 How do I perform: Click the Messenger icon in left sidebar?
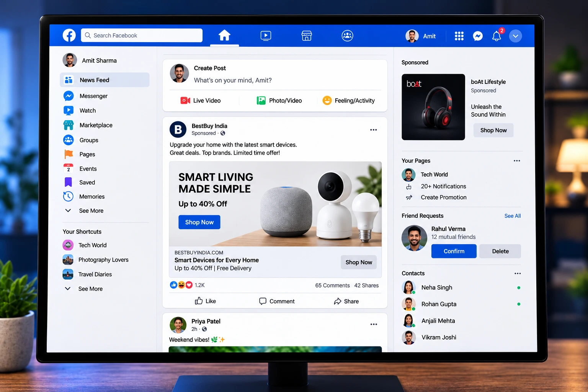point(69,96)
